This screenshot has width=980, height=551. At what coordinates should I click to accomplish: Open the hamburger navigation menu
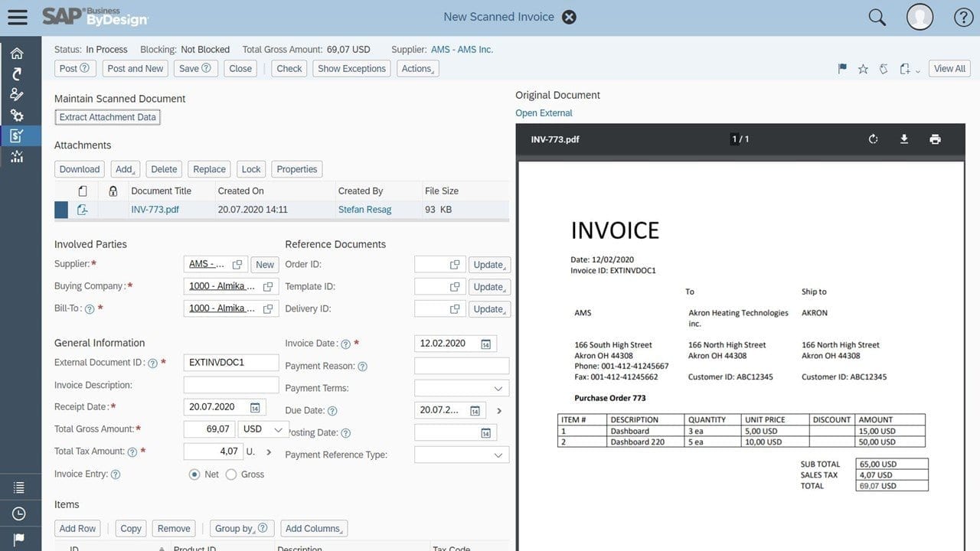[17, 17]
